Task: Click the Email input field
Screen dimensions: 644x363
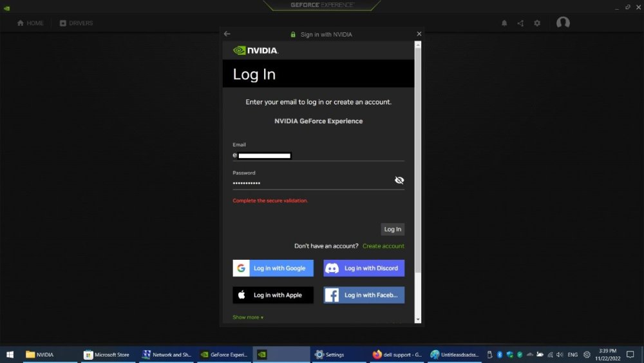Action: 318,155
